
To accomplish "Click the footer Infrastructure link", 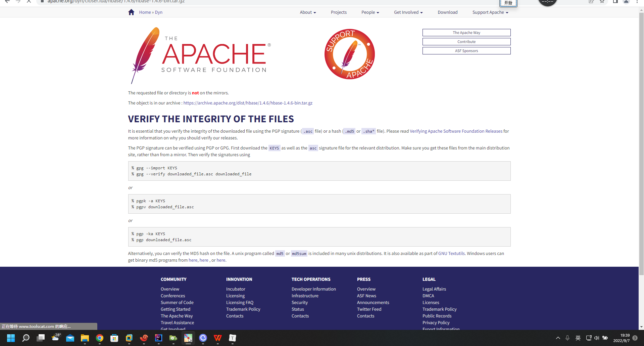I will pyautogui.click(x=305, y=296).
